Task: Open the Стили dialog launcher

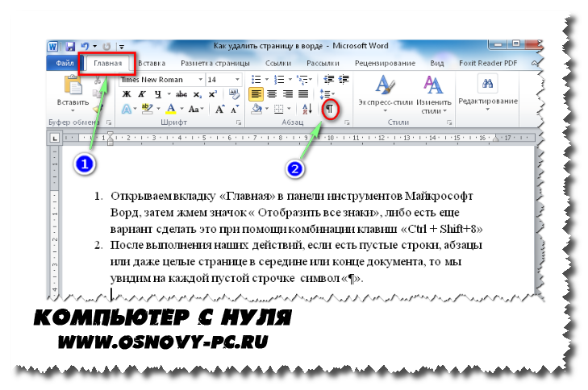Action: tap(449, 122)
